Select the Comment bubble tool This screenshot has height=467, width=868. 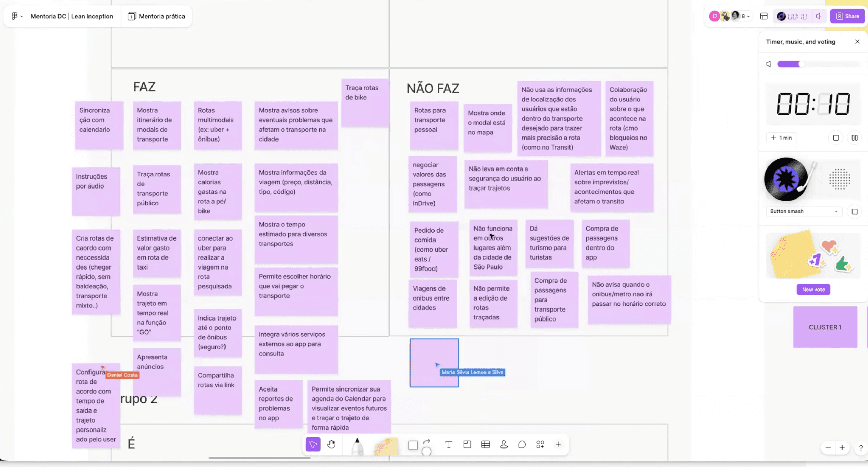click(x=522, y=445)
